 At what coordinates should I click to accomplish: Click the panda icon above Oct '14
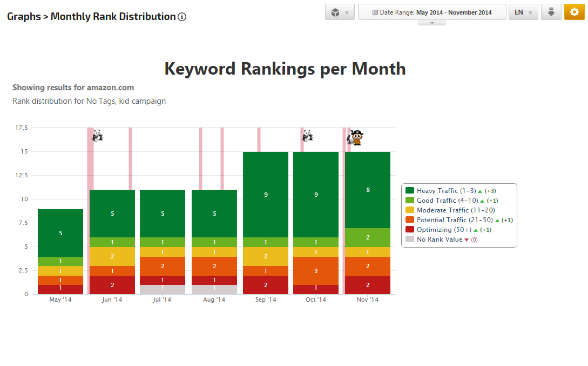coord(307,135)
